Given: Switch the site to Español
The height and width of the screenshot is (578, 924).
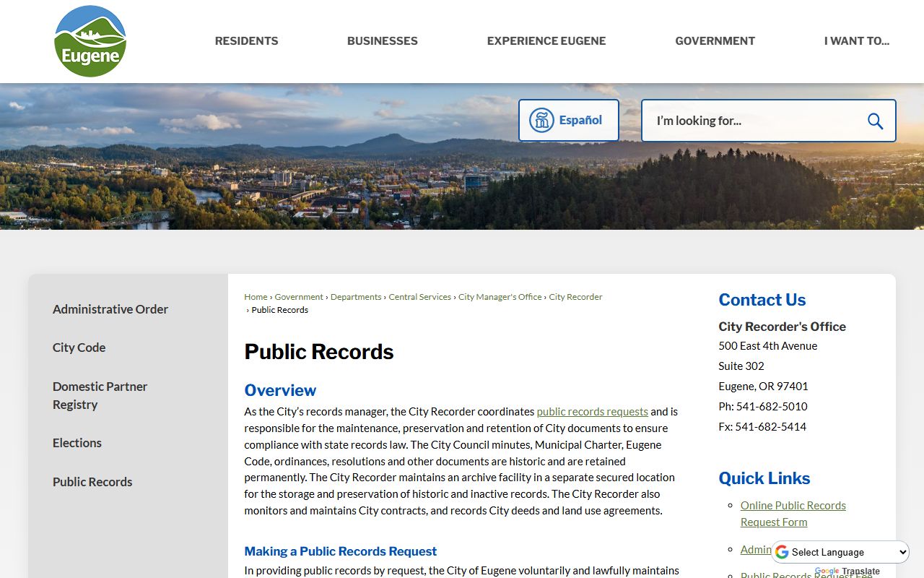Looking at the screenshot, I should 569,120.
